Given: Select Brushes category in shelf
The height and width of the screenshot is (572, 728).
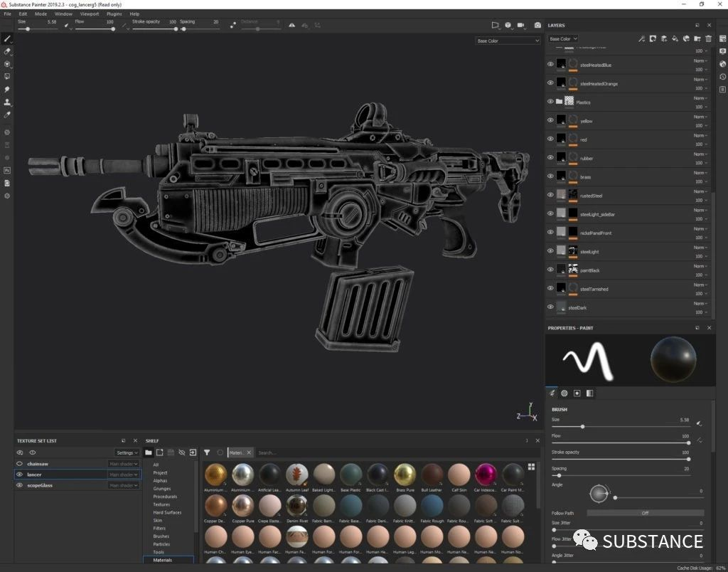Looking at the screenshot, I should [161, 536].
